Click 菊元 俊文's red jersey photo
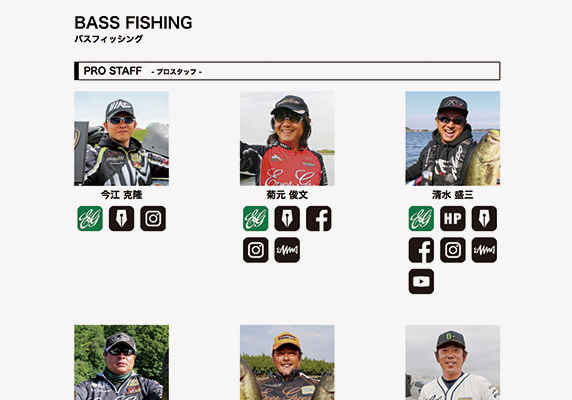 pos(287,139)
